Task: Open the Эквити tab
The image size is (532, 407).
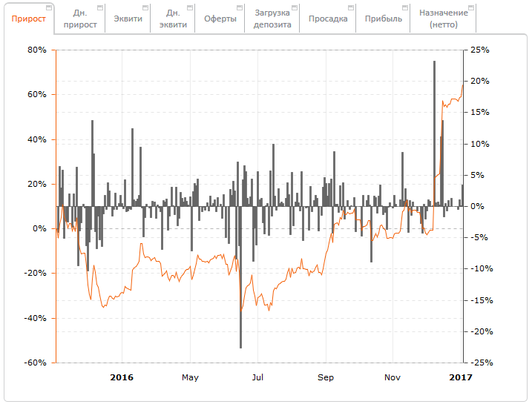Action: 128,19
